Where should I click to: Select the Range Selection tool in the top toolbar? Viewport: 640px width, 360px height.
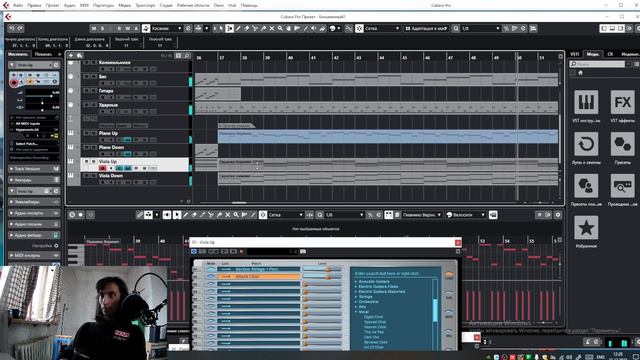point(230,28)
